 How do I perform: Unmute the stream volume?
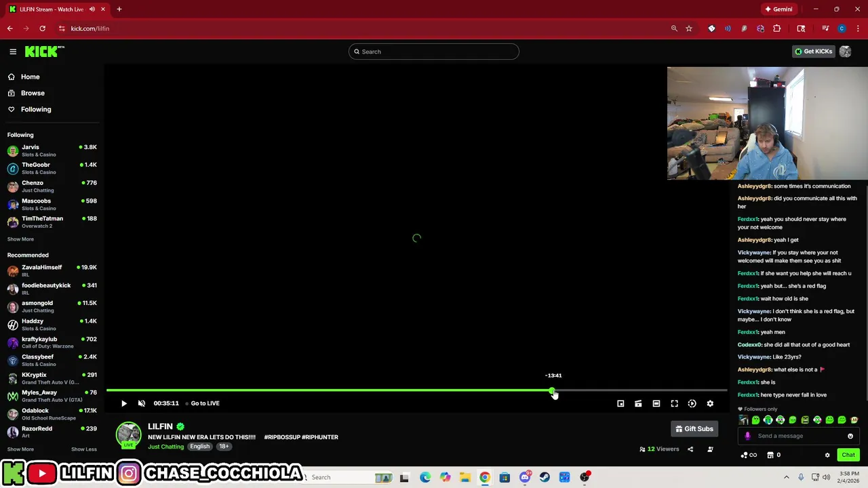click(142, 403)
